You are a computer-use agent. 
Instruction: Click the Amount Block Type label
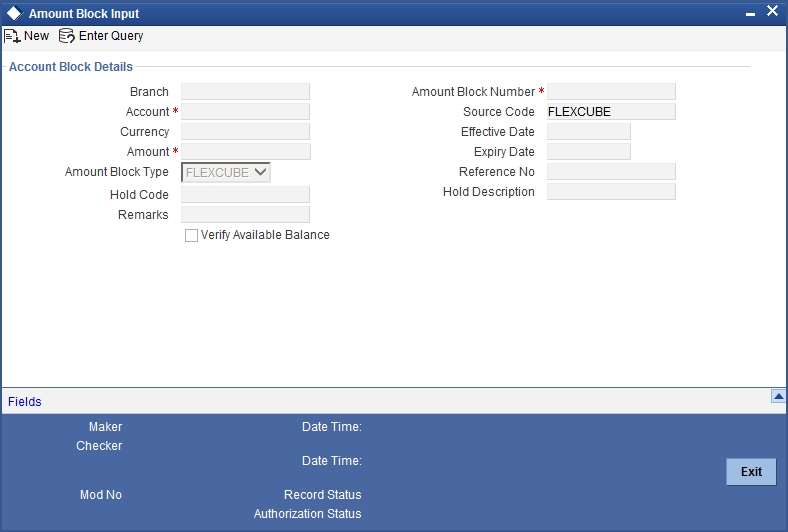[117, 172]
